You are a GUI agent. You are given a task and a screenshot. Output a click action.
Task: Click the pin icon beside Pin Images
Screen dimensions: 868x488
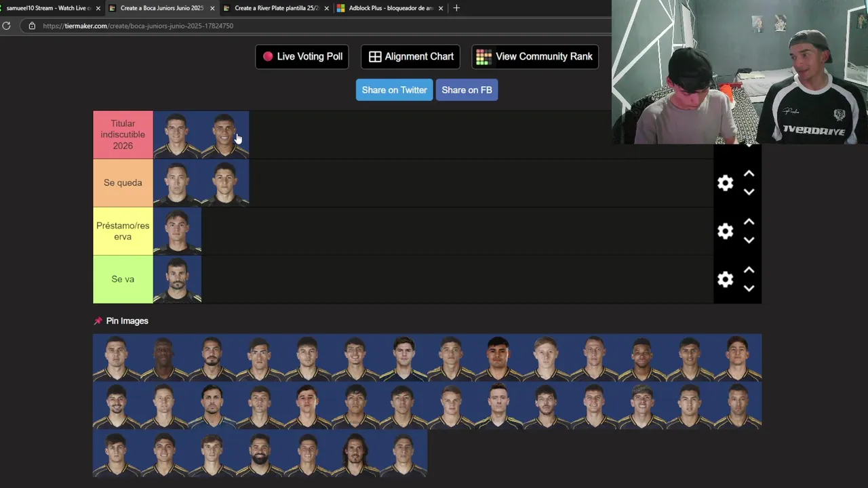coord(98,321)
